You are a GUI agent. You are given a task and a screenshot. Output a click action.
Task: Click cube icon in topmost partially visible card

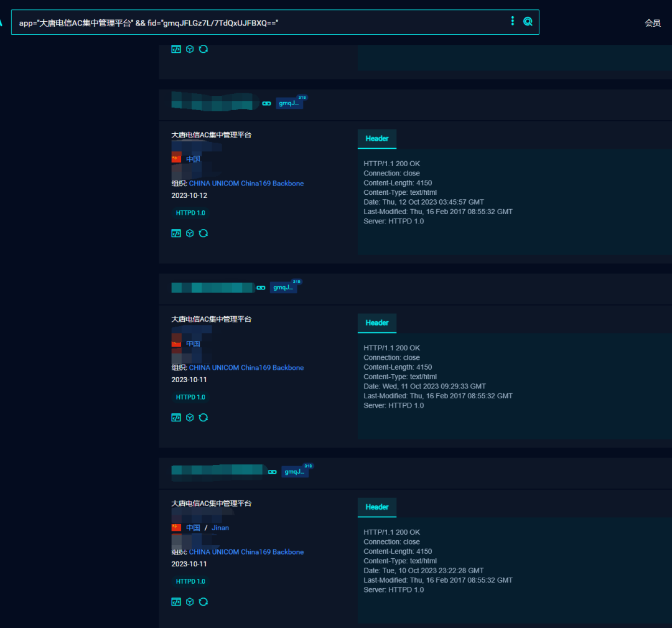click(190, 49)
